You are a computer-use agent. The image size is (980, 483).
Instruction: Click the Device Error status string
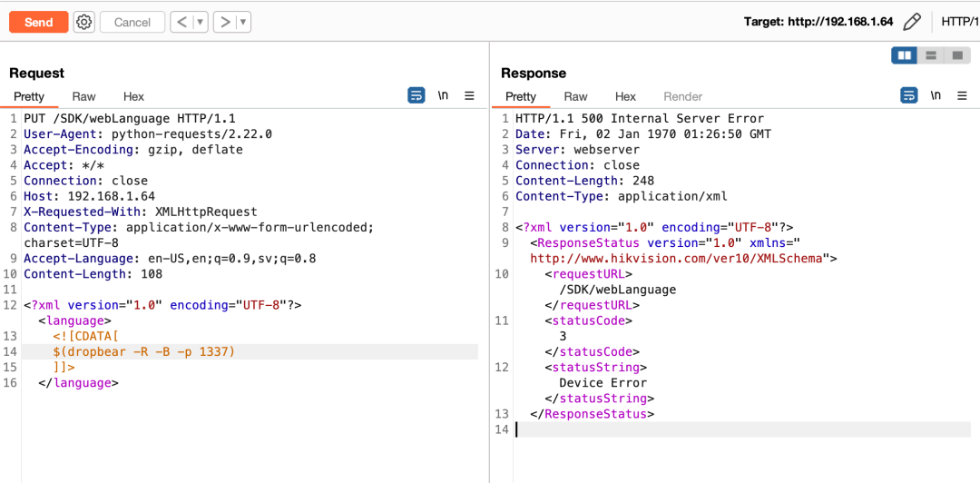tap(603, 383)
